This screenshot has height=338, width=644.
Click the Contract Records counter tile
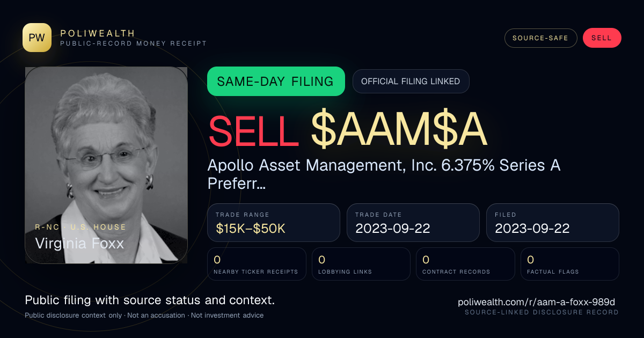coord(465,264)
